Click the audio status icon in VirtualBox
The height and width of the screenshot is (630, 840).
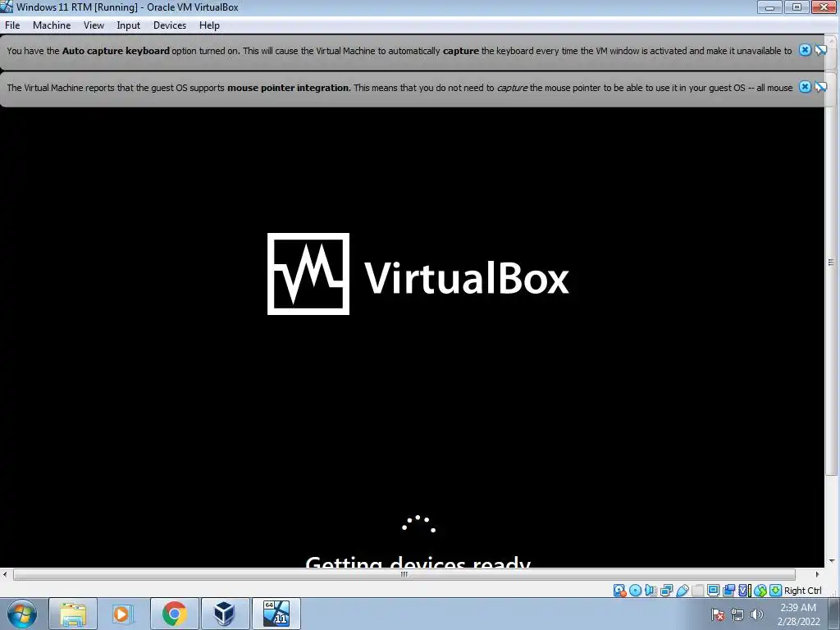tap(651, 591)
